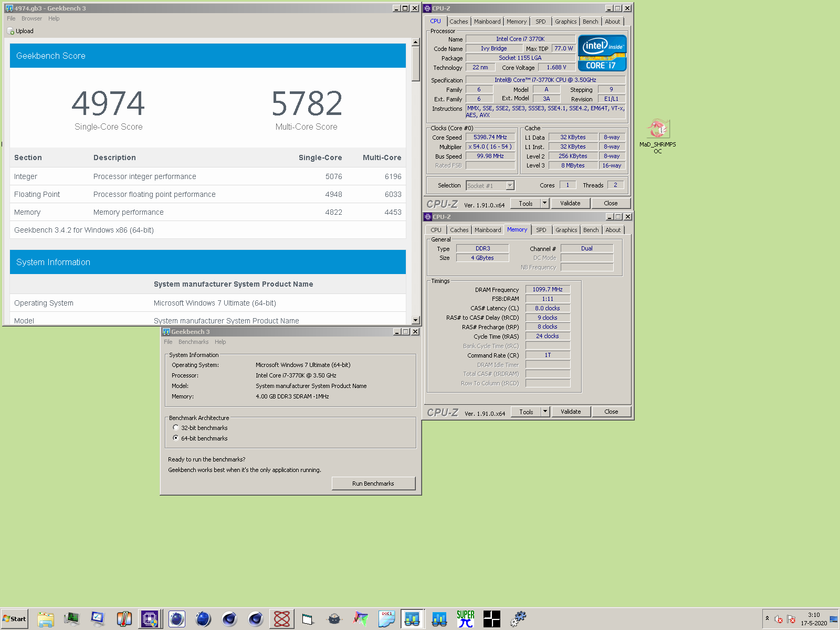Launch the SuperPi taskbar icon
The width and height of the screenshot is (840, 630).
pos(466,619)
